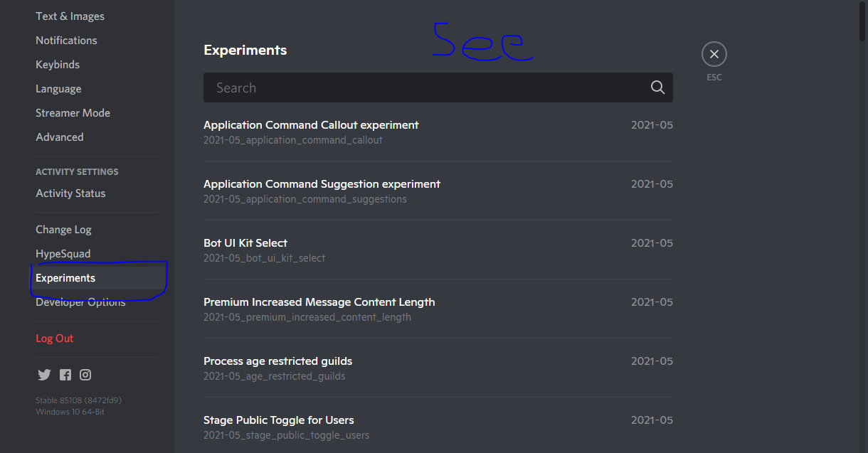Close settings with the ESC circle button
This screenshot has height=453, width=868.
[714, 53]
